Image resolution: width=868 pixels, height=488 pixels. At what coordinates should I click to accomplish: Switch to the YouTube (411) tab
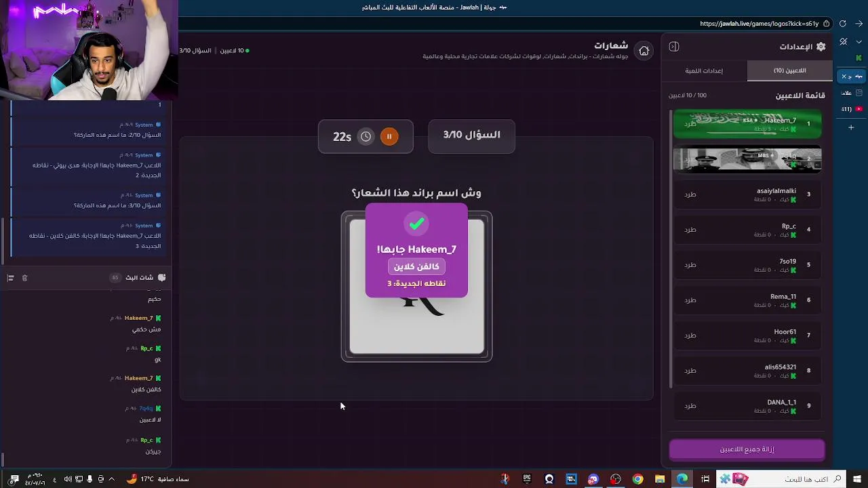coord(852,109)
